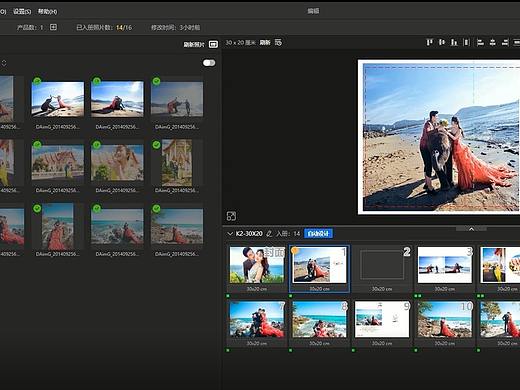Select page 3 thumbnail with two photos
The height and width of the screenshot is (390, 520).
(445, 265)
